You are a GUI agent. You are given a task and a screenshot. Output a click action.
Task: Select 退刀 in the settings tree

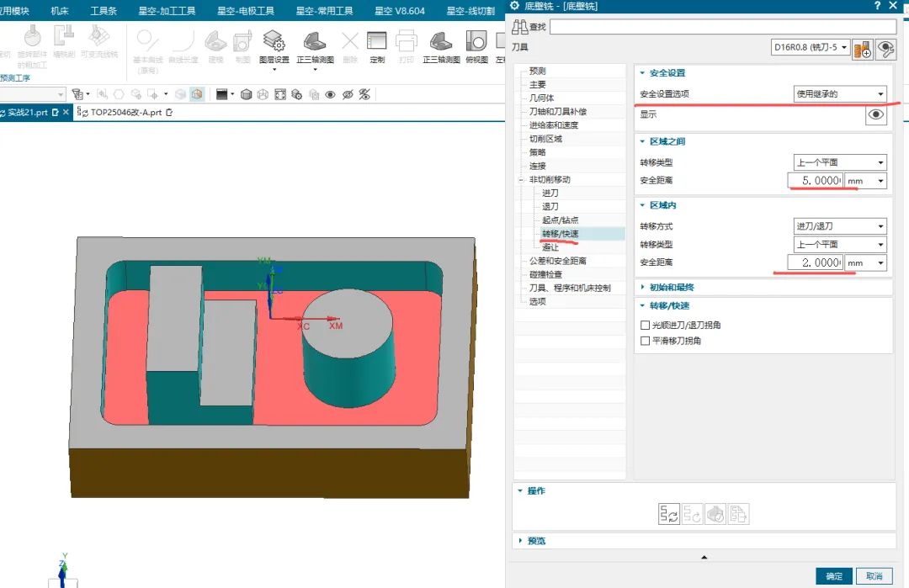(550, 206)
